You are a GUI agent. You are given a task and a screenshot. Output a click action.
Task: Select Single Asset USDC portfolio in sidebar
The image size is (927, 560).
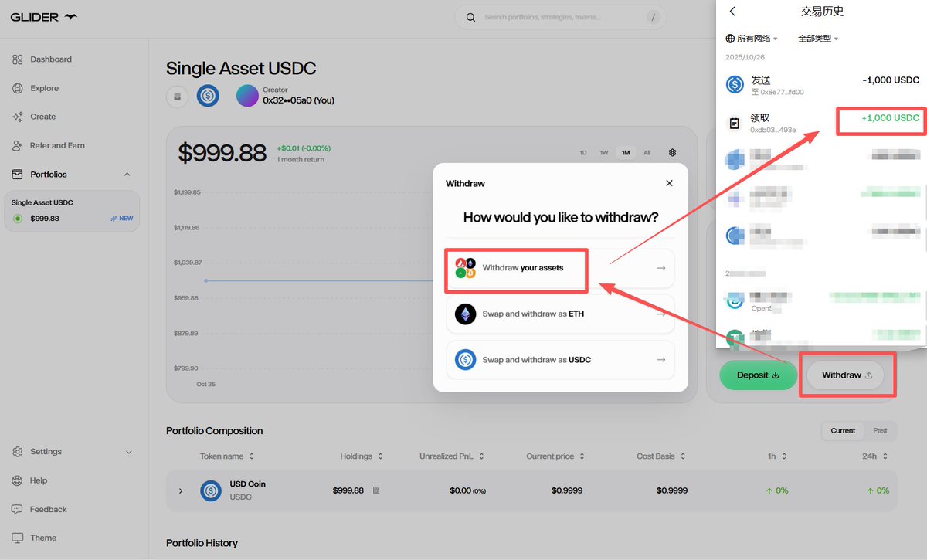(x=72, y=211)
